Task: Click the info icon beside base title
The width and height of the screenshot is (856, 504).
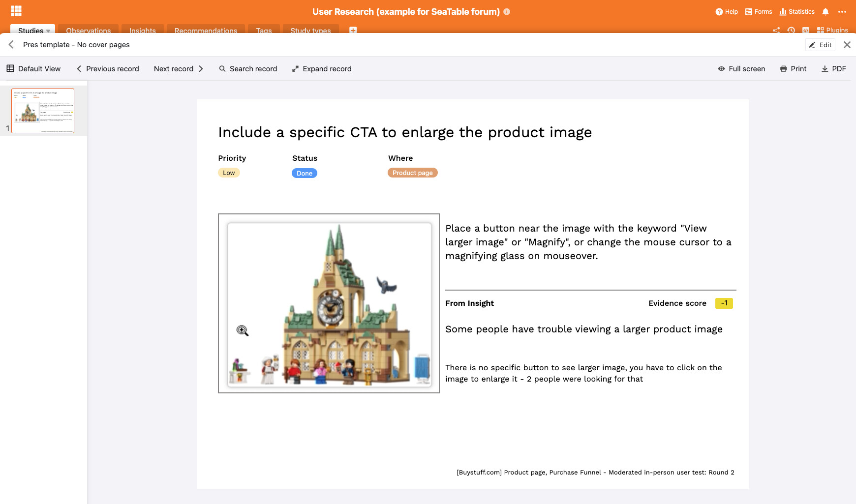Action: coord(507,12)
